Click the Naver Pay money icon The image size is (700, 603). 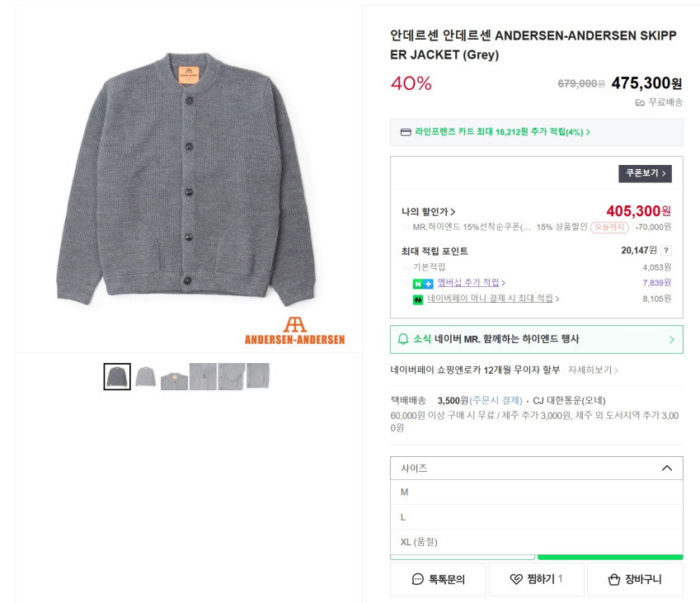418,299
